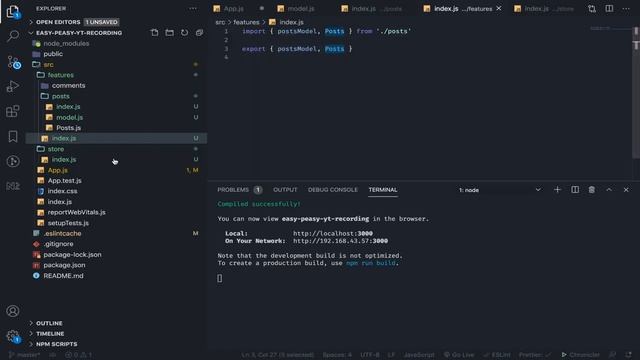Viewport: 640px width, 360px height.
Task: Switch to index.js posts editor tab
Action: 376,9
